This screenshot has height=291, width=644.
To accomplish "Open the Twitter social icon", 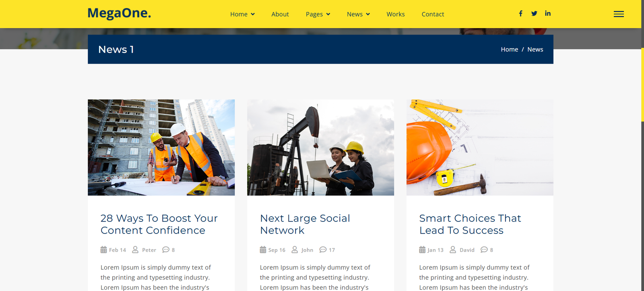I will [534, 14].
